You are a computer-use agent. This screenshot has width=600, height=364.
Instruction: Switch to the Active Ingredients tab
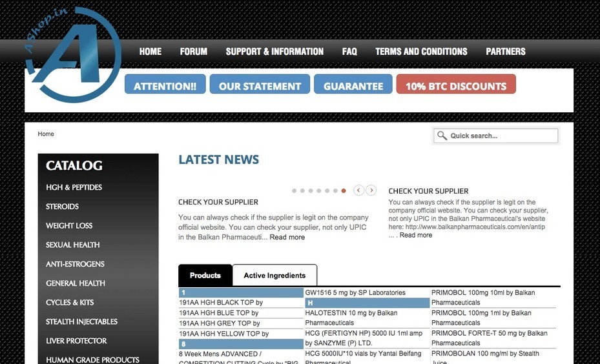click(x=274, y=276)
